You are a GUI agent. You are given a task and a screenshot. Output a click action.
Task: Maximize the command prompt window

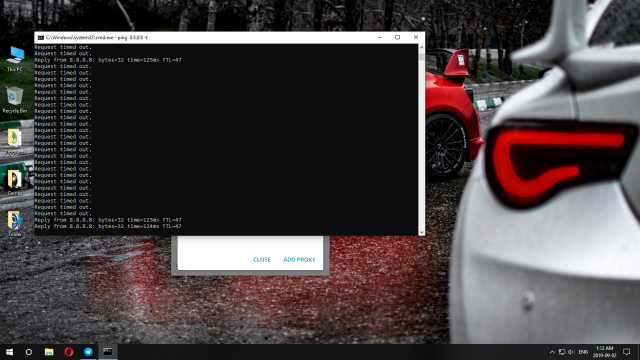pos(398,37)
